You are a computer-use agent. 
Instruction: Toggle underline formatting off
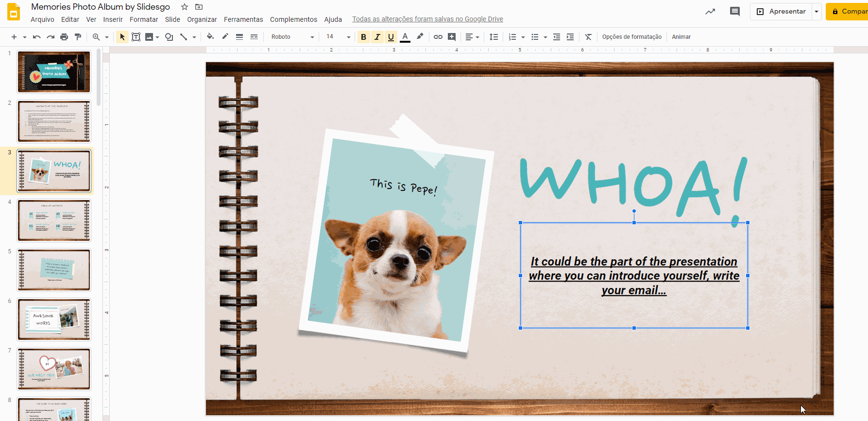(391, 37)
